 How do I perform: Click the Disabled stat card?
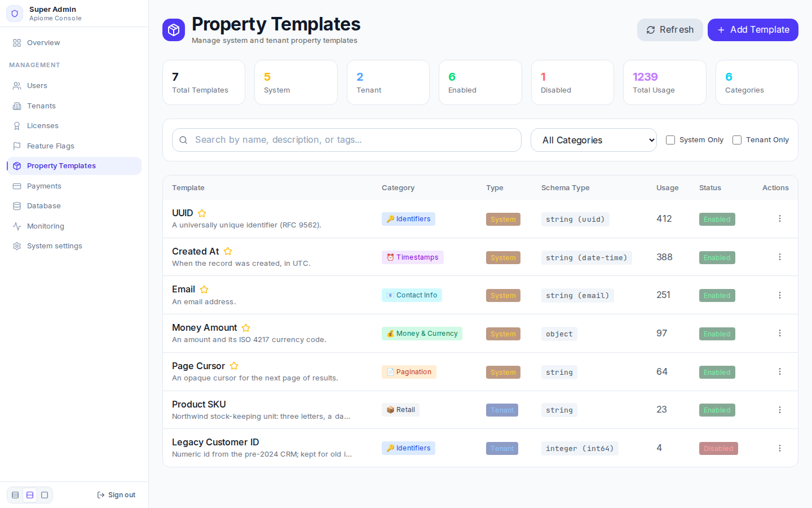pos(572,82)
